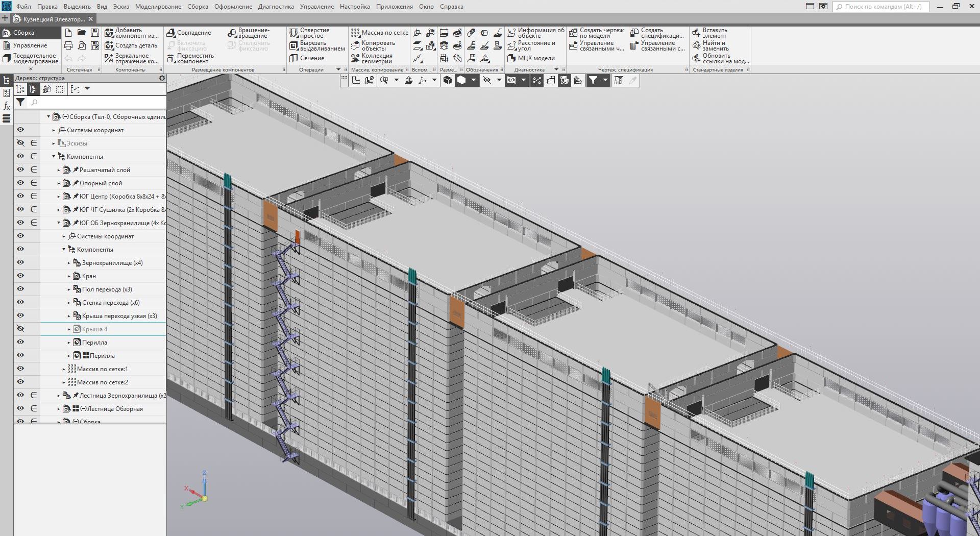Image resolution: width=980 pixels, height=536 pixels.
Task: Open the view filter dropdown arrow
Action: pyautogui.click(x=605, y=80)
